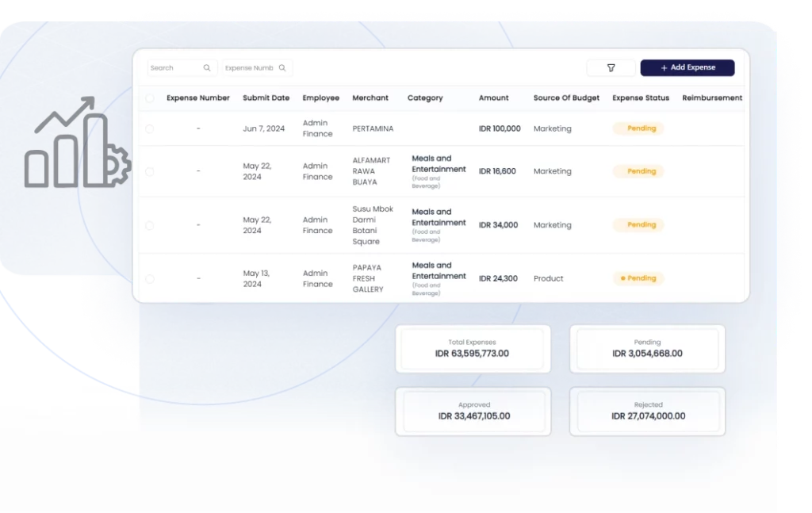812x513 pixels.
Task: Click into the Expense Number search field
Action: (249, 68)
